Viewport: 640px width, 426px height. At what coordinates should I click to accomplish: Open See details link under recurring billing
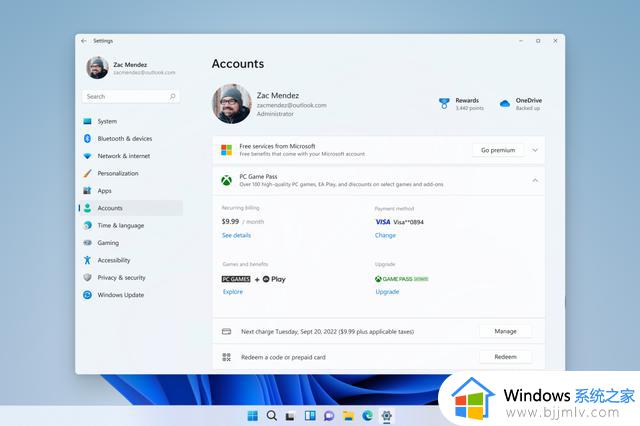(x=236, y=235)
